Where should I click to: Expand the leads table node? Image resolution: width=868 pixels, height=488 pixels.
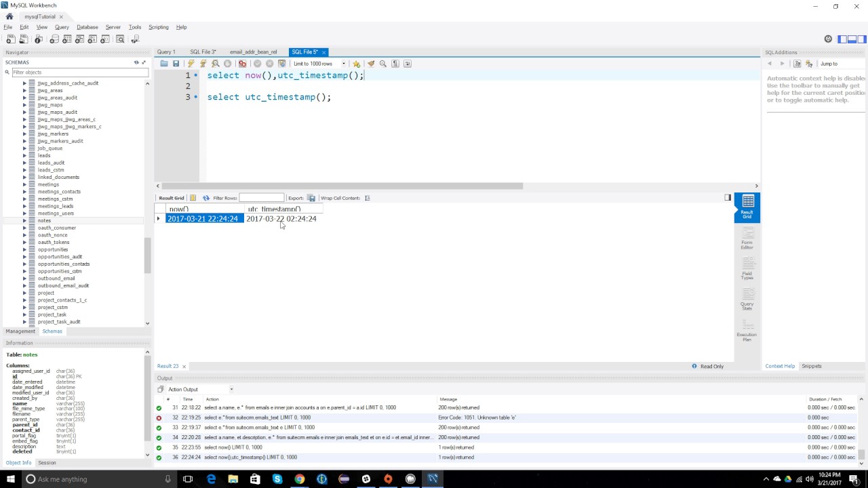pos(24,155)
